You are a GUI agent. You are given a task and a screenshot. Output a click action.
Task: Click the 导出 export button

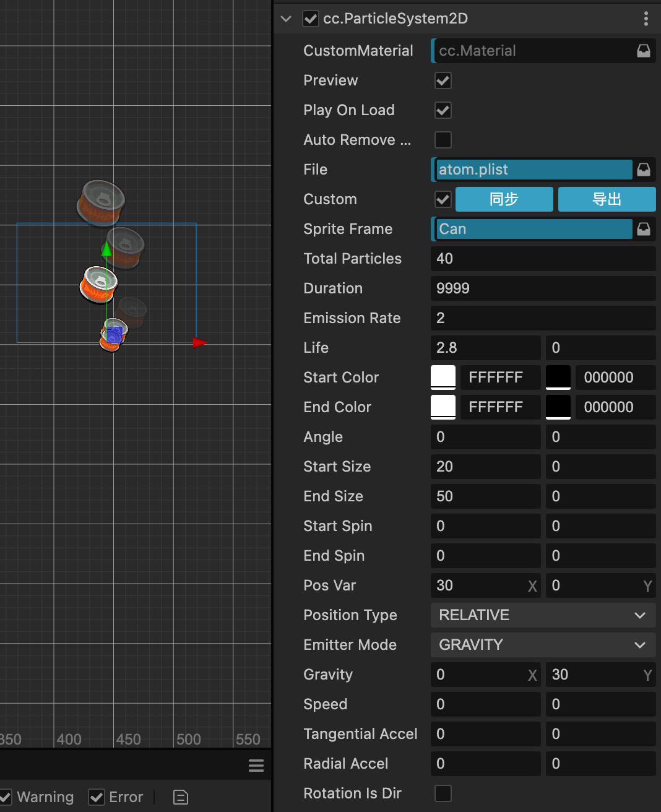pos(607,199)
